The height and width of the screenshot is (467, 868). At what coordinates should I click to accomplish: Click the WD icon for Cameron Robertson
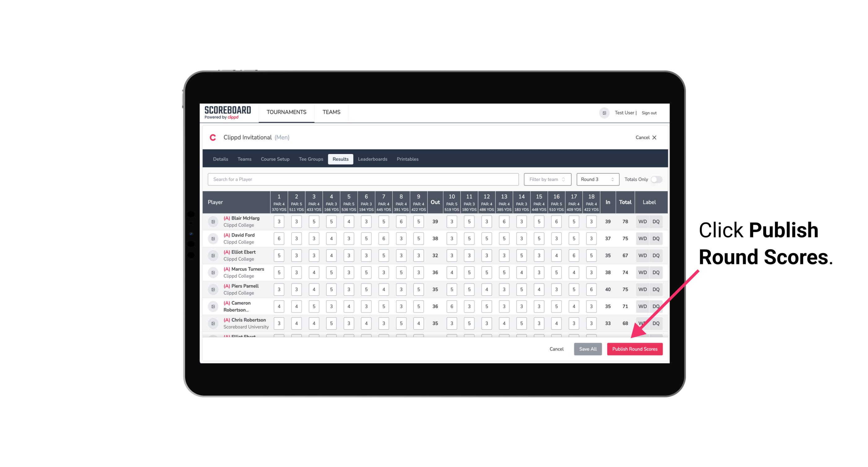point(643,306)
